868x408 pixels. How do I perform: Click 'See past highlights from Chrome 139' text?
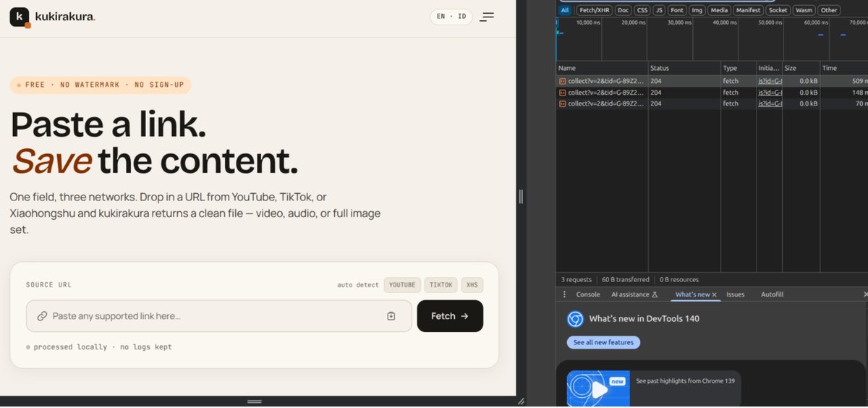[685, 381]
